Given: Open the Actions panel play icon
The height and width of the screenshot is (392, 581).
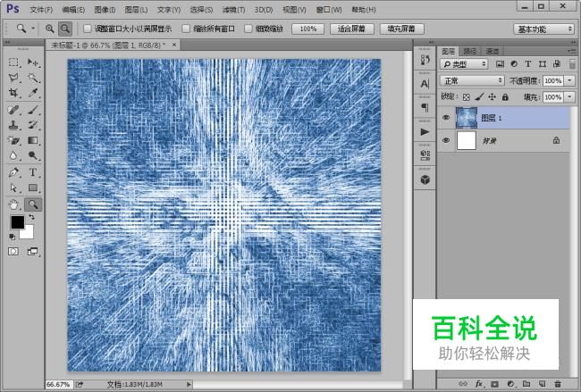Looking at the screenshot, I should [x=425, y=132].
